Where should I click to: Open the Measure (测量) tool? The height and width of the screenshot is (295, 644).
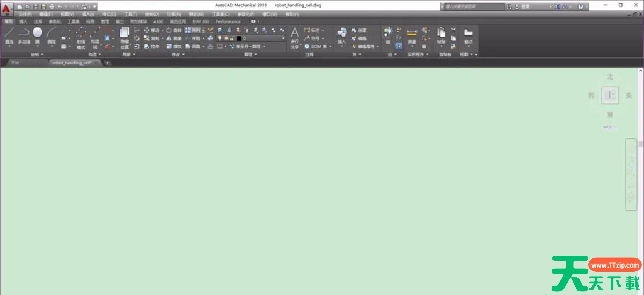(412, 36)
